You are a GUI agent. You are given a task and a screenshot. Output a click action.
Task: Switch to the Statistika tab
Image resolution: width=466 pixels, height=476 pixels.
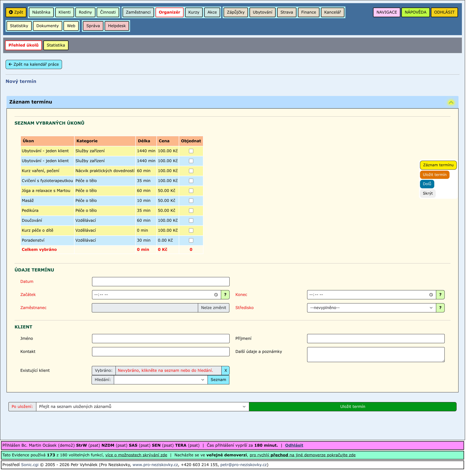click(x=56, y=45)
